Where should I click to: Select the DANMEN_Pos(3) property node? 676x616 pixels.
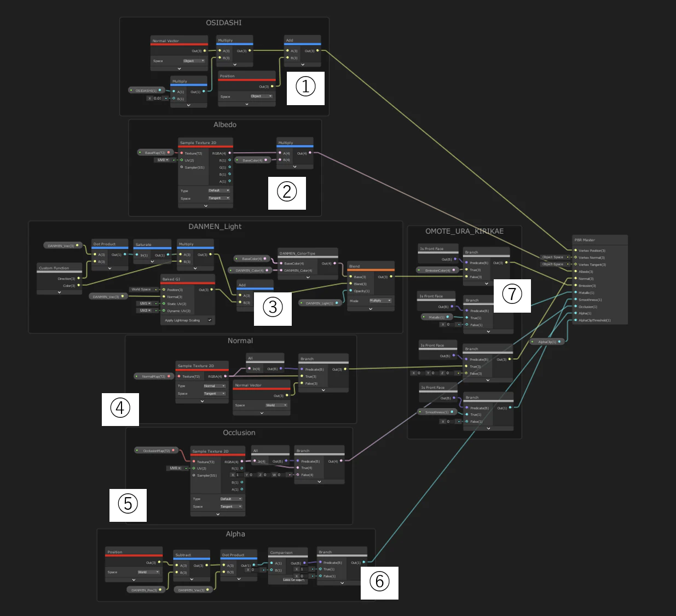point(146,590)
